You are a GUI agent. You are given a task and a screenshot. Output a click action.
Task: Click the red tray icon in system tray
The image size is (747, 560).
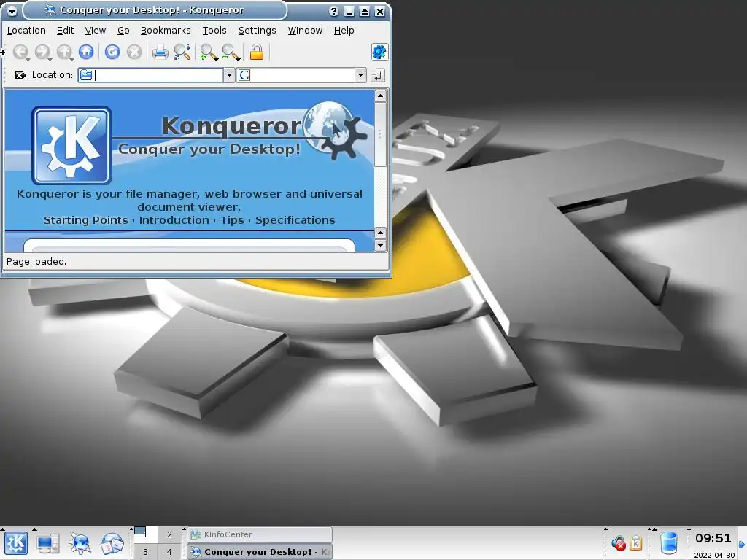619,542
